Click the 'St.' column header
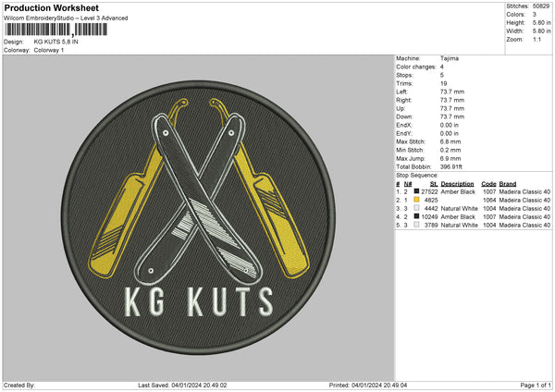This screenshot has height=392, width=555. 434,184
